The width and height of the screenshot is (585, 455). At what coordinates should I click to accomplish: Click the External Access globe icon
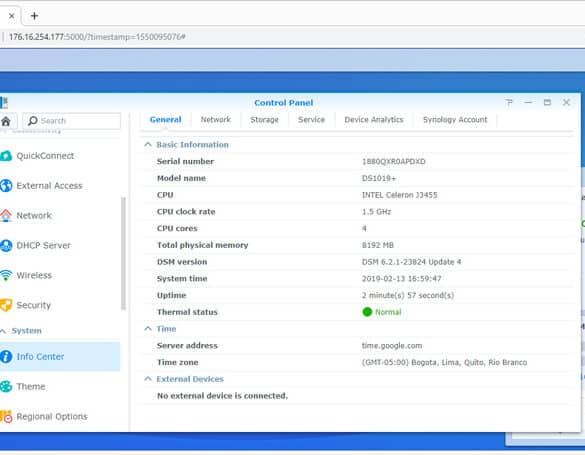click(x=6, y=185)
